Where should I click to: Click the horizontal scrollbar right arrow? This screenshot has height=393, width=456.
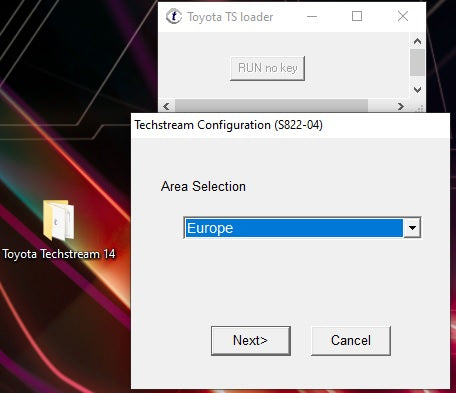(401, 106)
